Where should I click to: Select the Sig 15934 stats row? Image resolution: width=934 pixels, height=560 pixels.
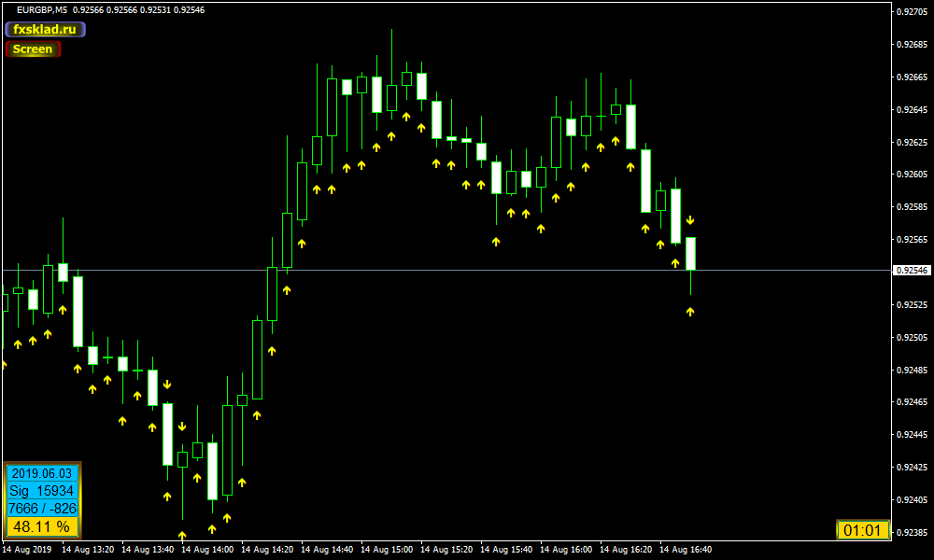tap(42, 491)
